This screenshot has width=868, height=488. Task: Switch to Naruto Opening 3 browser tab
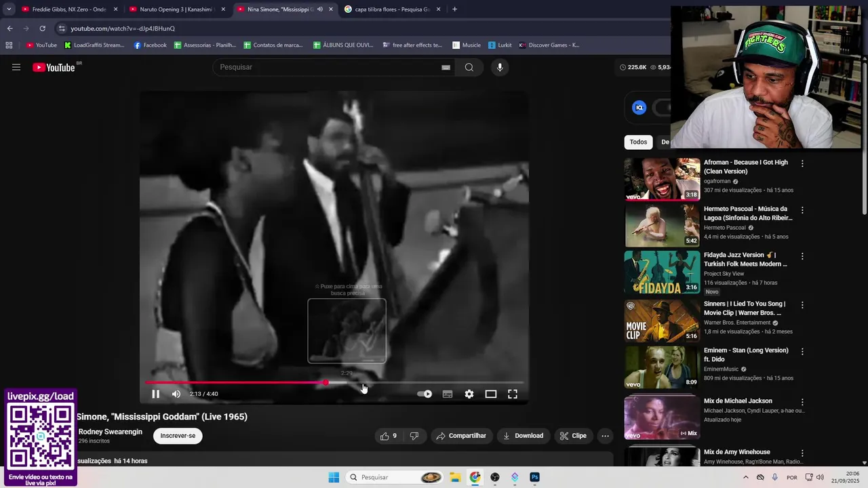[x=178, y=9]
